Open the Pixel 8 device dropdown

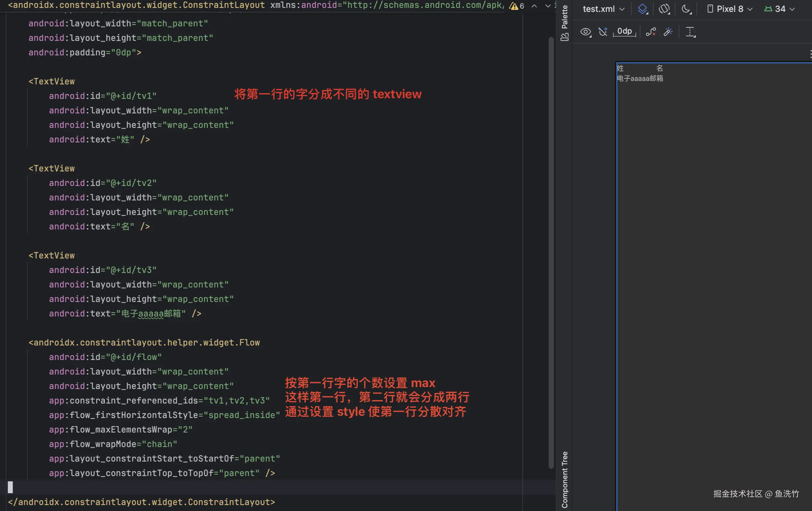coord(730,9)
